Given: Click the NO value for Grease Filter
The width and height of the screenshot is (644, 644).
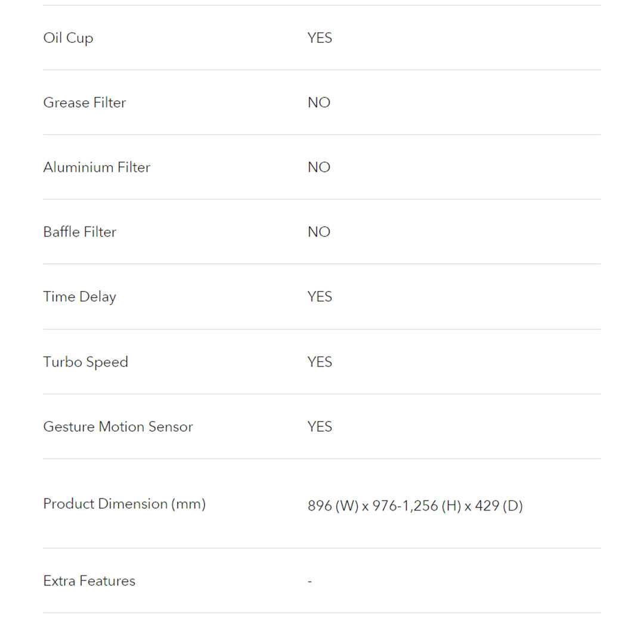Looking at the screenshot, I should [319, 103].
